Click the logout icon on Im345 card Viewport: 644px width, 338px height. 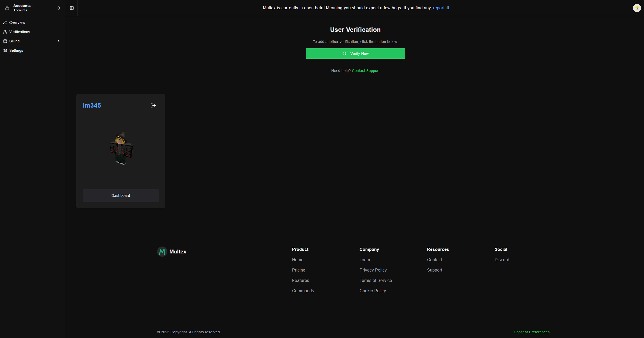[153, 106]
